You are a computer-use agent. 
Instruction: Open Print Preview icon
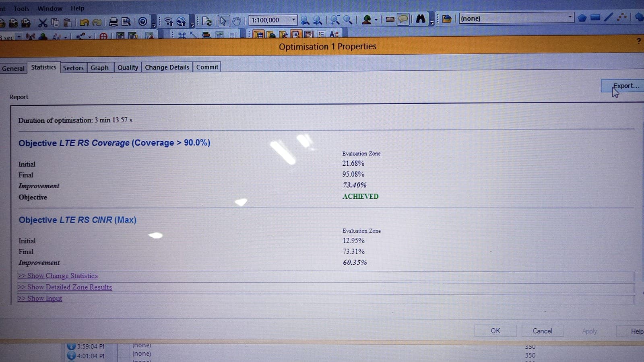pos(126,22)
